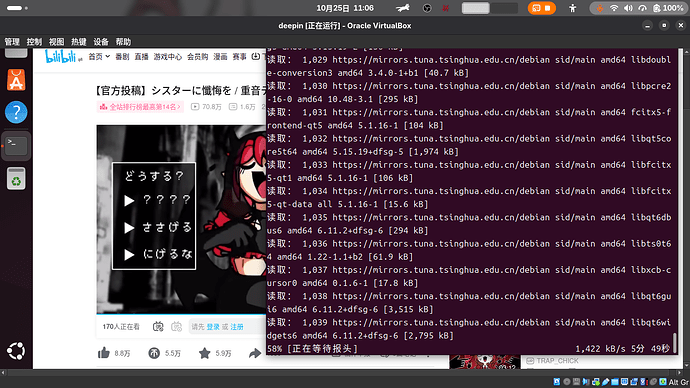690x388 pixels.
Task: Click the keyboard capture indicator in VirtualBox status bar
Action: pyautogui.click(x=663, y=382)
